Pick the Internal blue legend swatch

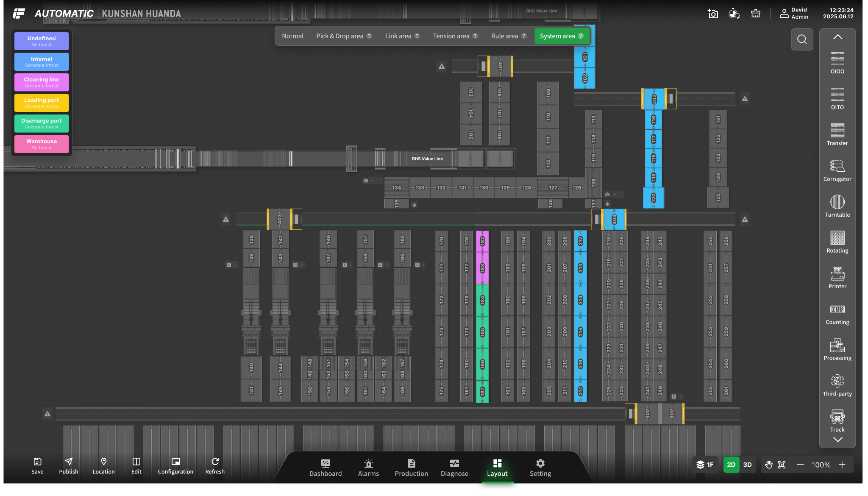click(42, 62)
